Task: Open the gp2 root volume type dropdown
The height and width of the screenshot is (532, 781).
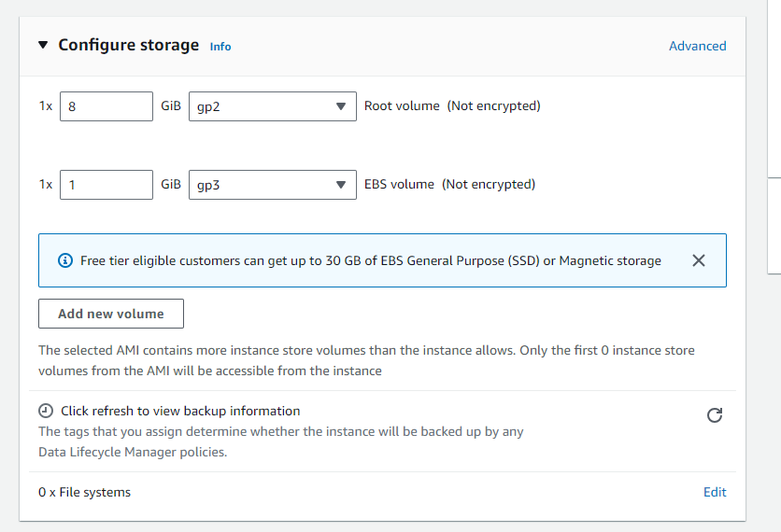Action: point(272,106)
